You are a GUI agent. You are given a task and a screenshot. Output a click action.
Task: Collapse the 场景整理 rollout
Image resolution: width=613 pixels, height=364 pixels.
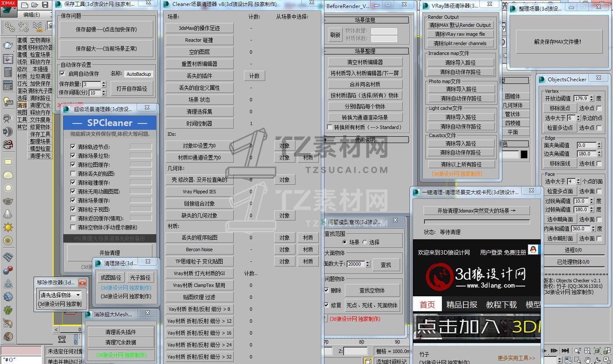[x=366, y=51]
